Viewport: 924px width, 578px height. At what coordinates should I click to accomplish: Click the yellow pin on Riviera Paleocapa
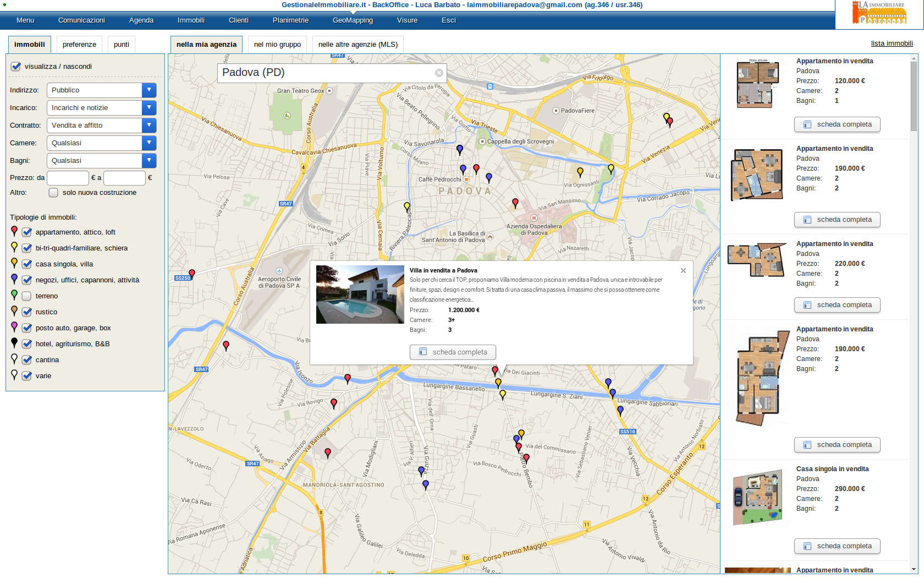pos(407,206)
